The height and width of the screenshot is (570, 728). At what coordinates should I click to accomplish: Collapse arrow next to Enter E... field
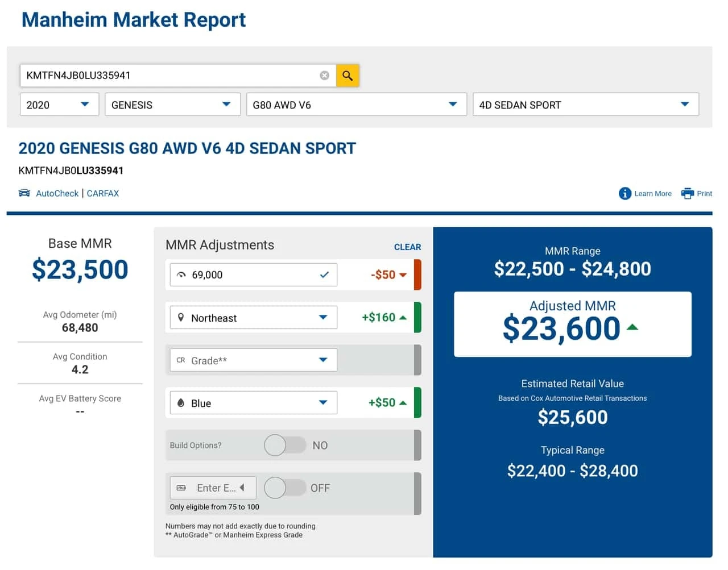click(242, 488)
